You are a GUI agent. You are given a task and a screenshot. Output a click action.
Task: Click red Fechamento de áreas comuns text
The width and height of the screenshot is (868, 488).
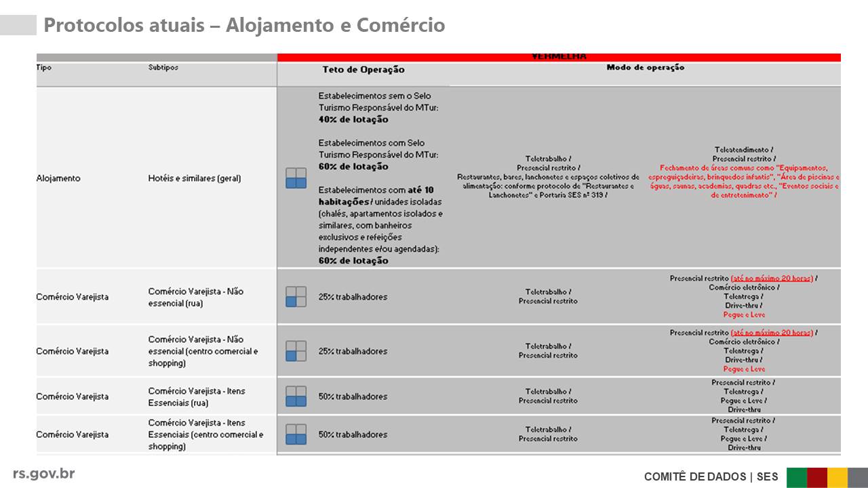(743, 181)
